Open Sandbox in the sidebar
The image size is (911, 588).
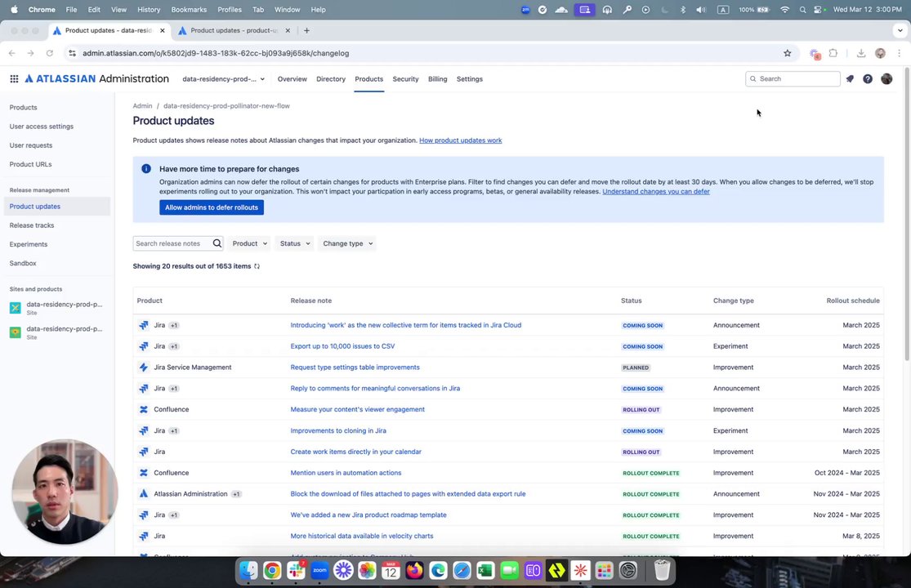point(23,264)
